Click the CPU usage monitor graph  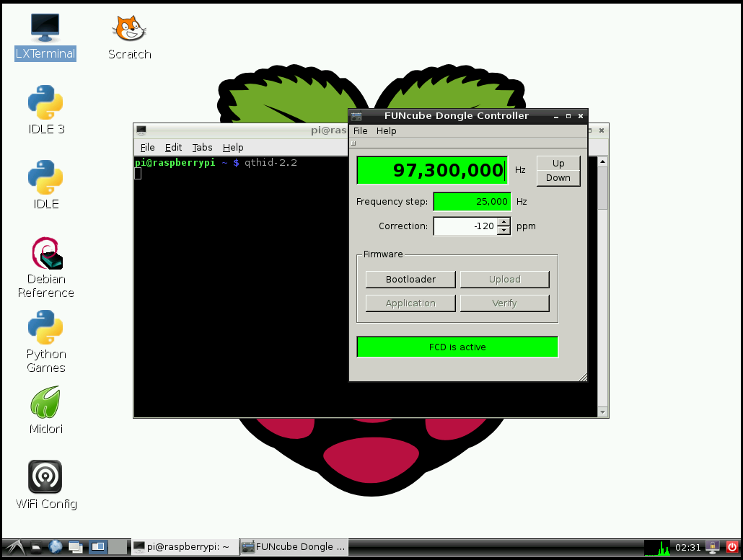click(x=656, y=547)
